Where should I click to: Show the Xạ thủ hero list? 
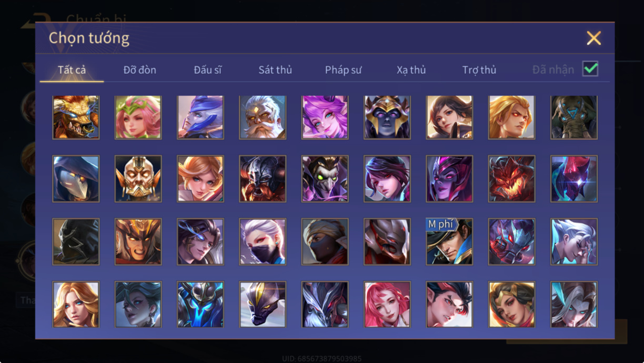pos(411,70)
